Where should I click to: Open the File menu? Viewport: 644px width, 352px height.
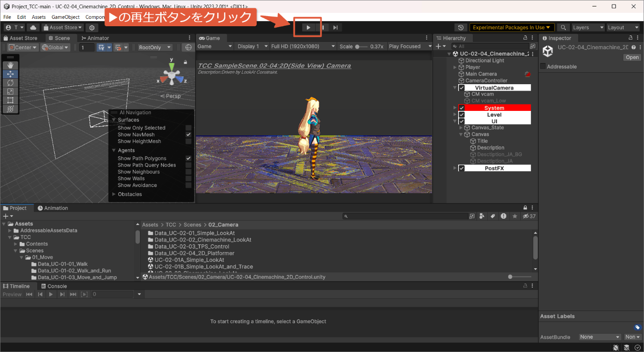7,17
